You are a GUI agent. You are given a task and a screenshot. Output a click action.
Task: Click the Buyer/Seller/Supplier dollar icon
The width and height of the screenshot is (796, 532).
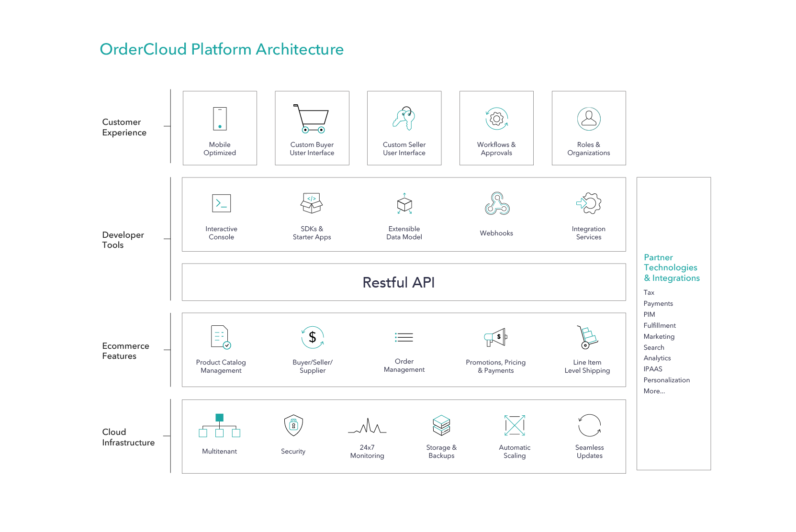click(x=313, y=337)
